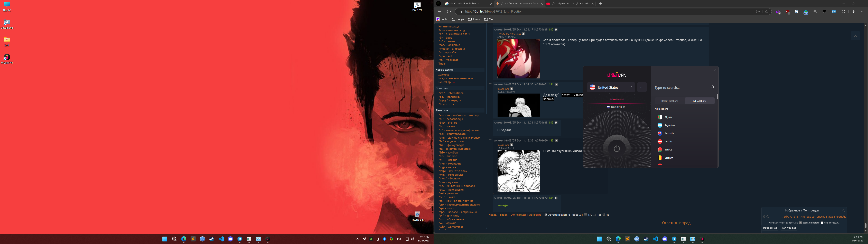Viewport: 868px width, 244px height.
Task: Expand the Google bookmarks folder
Action: (x=458, y=19)
